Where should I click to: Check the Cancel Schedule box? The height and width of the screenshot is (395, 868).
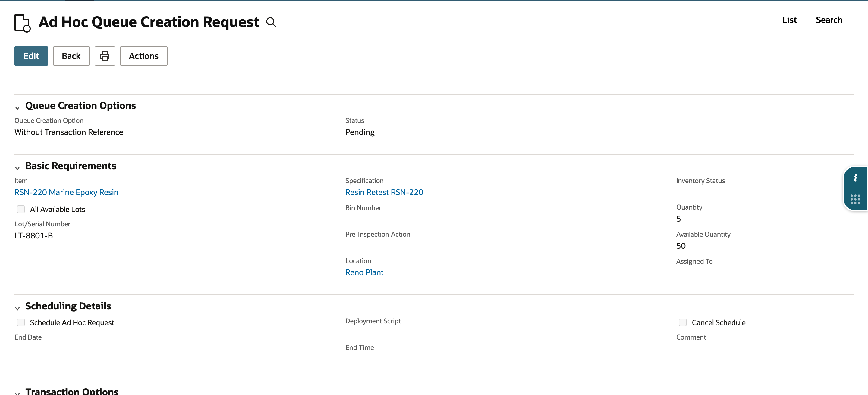[x=683, y=322]
